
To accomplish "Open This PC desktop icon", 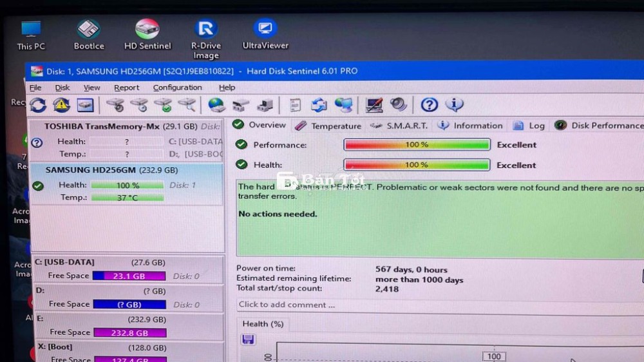I will point(31,35).
